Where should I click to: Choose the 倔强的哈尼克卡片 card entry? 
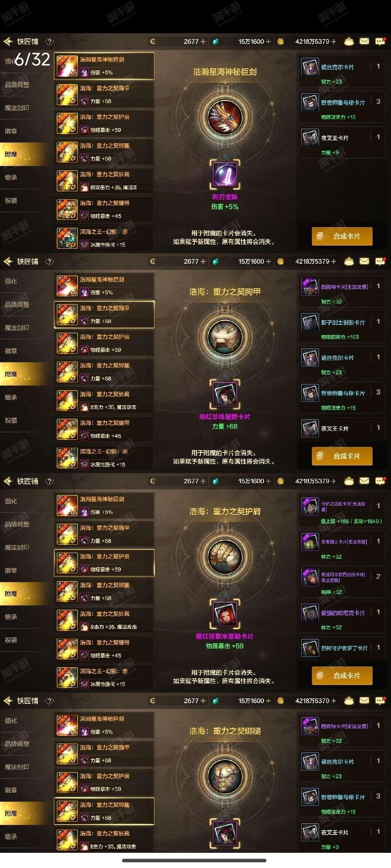tap(342, 617)
